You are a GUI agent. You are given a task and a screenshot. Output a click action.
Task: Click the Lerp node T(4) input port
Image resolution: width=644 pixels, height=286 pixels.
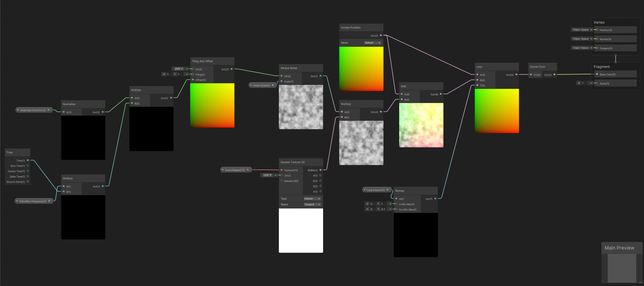click(477, 85)
